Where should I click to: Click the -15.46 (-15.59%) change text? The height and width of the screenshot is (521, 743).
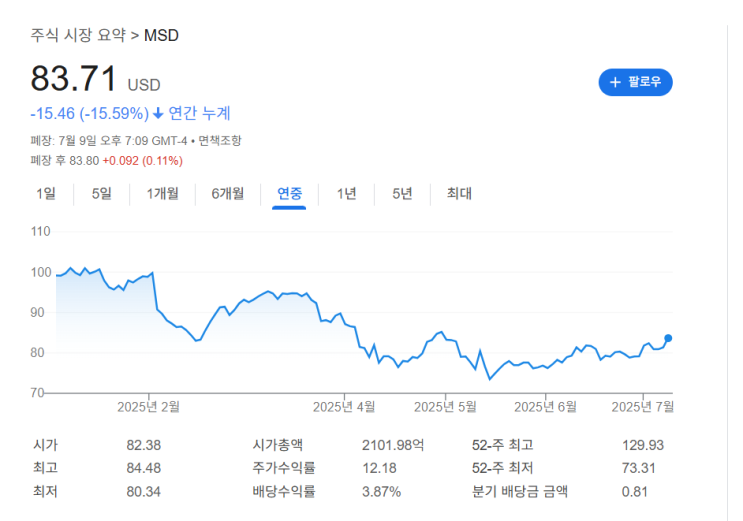click(90, 113)
